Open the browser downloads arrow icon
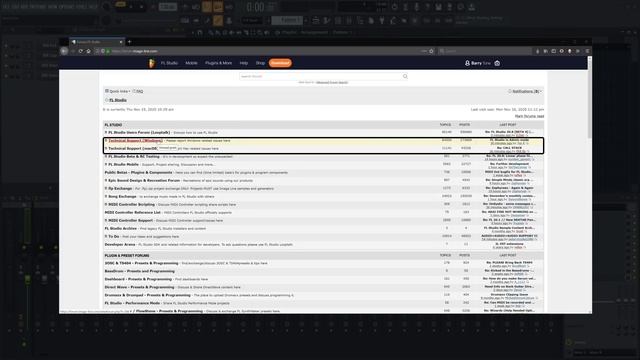The height and width of the screenshot is (360, 640). click(x=537, y=51)
